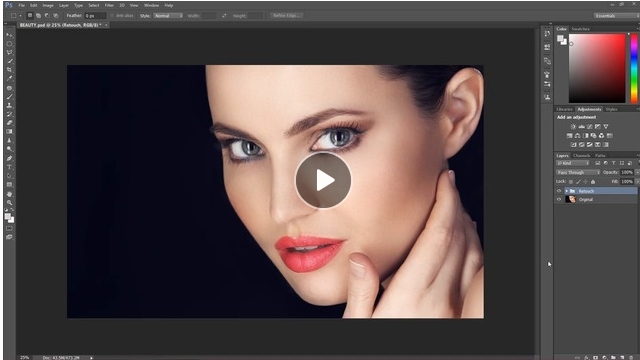Hide the Retouch group layer
The width and height of the screenshot is (640, 360).
click(x=559, y=191)
